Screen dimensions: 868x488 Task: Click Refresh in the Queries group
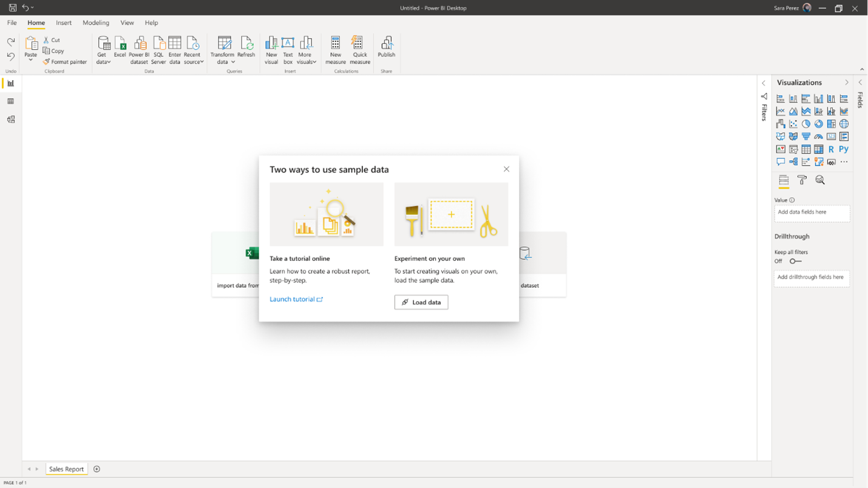point(246,47)
